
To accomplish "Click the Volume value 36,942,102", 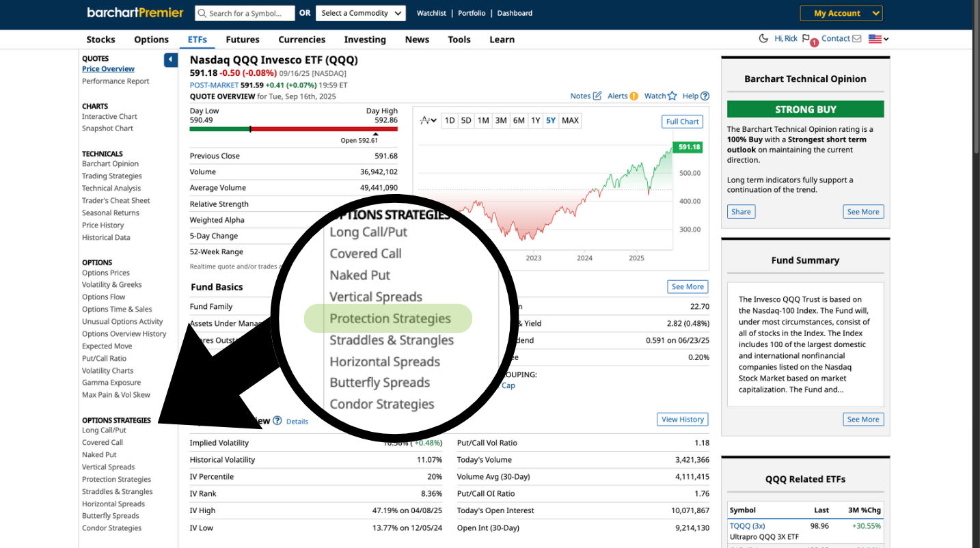I will click(379, 172).
